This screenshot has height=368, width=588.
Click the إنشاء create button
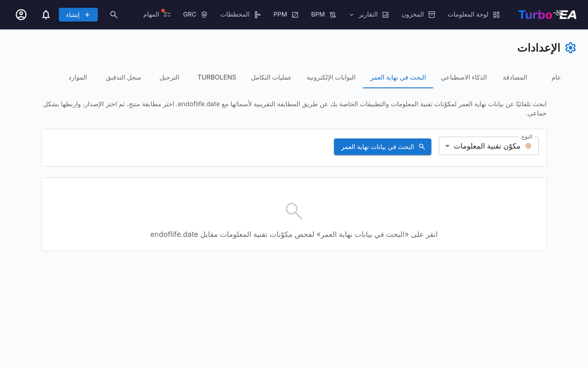(x=78, y=14)
